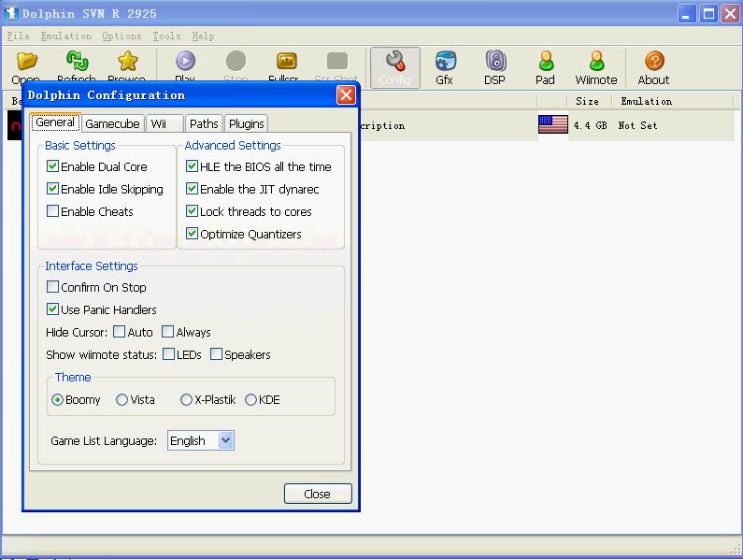743x560 pixels.
Task: Click the Size column header
Action: [588, 101]
